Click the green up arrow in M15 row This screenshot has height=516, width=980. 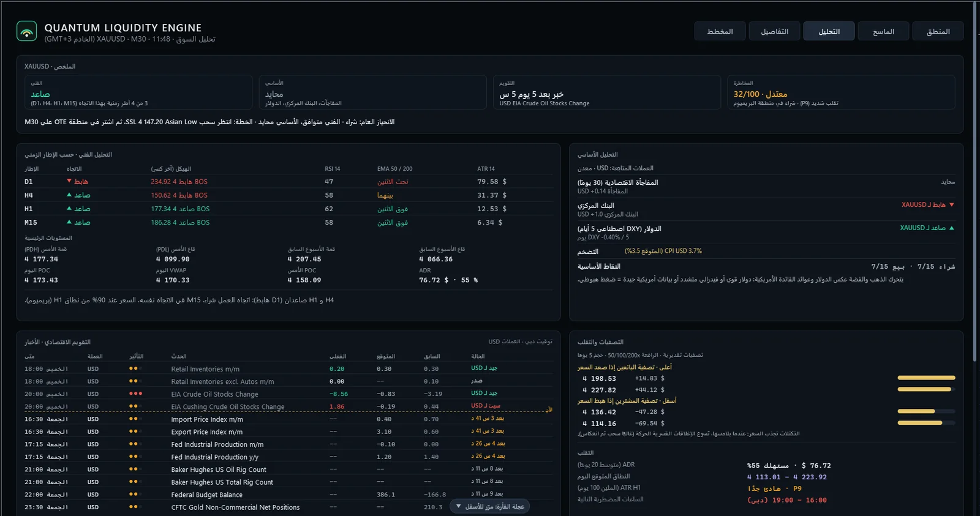point(69,222)
